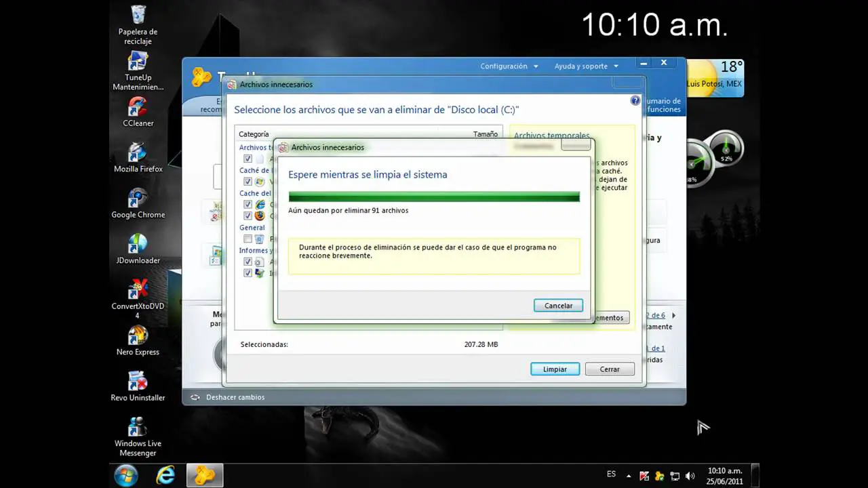
Task: Open the Ayuda y soporte dropdown
Action: pyautogui.click(x=581, y=66)
